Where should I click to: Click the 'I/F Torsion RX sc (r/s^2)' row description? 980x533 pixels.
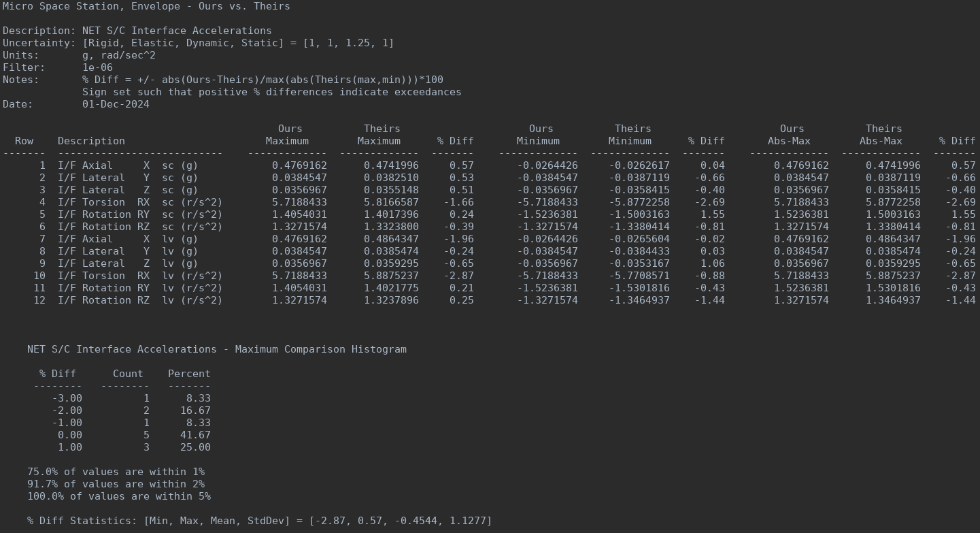pyautogui.click(x=140, y=202)
